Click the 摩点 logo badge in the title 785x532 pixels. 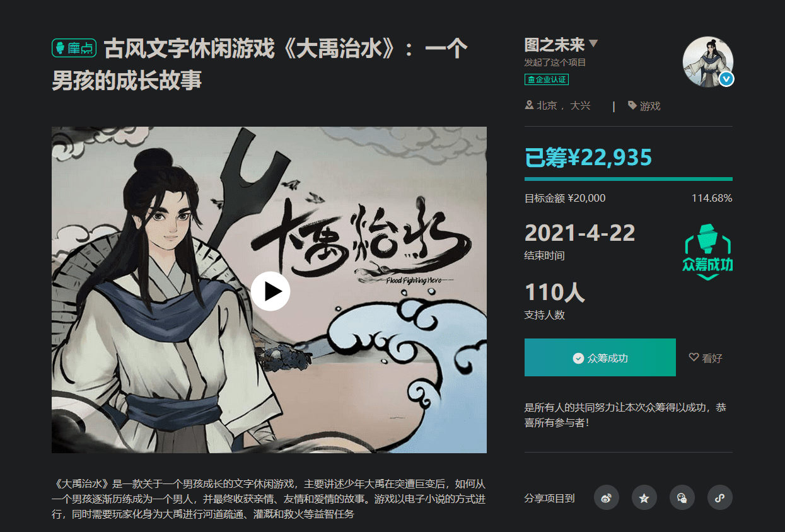pos(74,48)
